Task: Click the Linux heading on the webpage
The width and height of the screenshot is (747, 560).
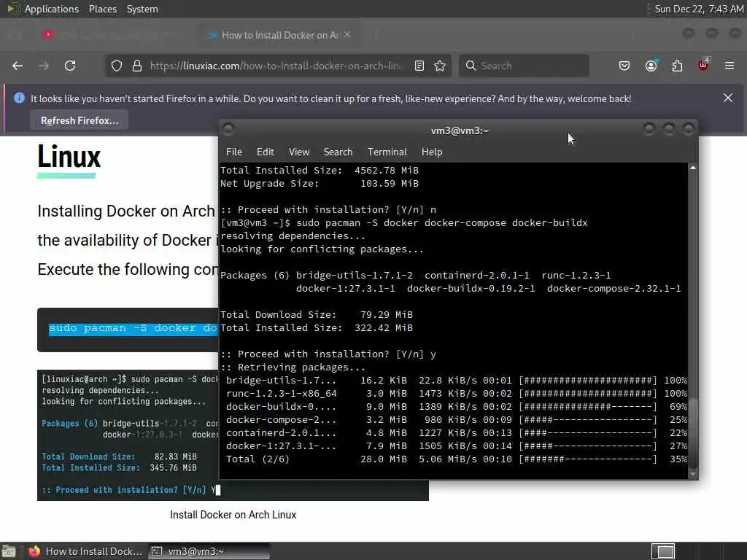Action: pos(69,157)
